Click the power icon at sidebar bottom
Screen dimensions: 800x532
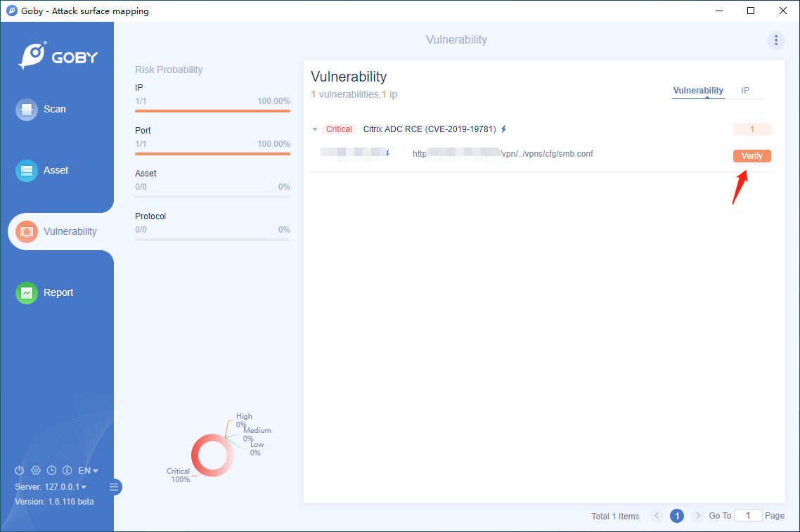pyautogui.click(x=20, y=470)
